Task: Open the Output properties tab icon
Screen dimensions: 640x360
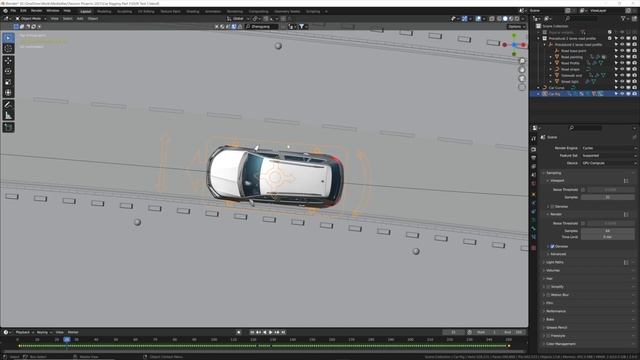Action: pyautogui.click(x=534, y=158)
